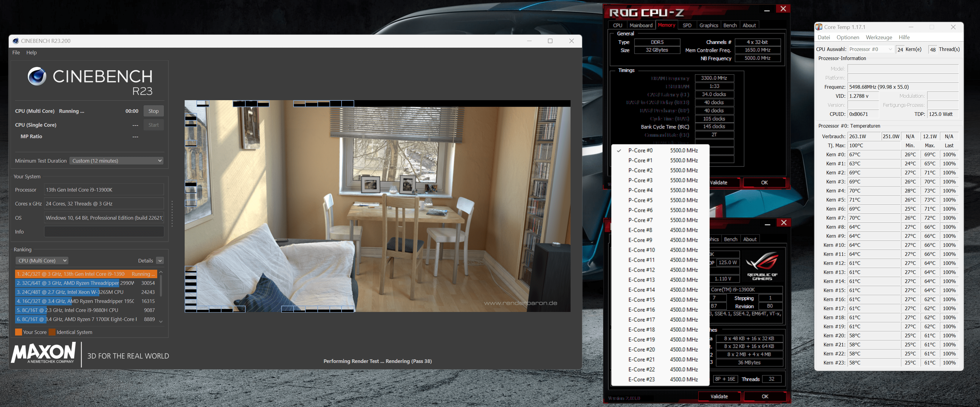This screenshot has height=407, width=980.
Task: Open the Prozessor #0 CPU selection dropdown
Action: coord(870,49)
